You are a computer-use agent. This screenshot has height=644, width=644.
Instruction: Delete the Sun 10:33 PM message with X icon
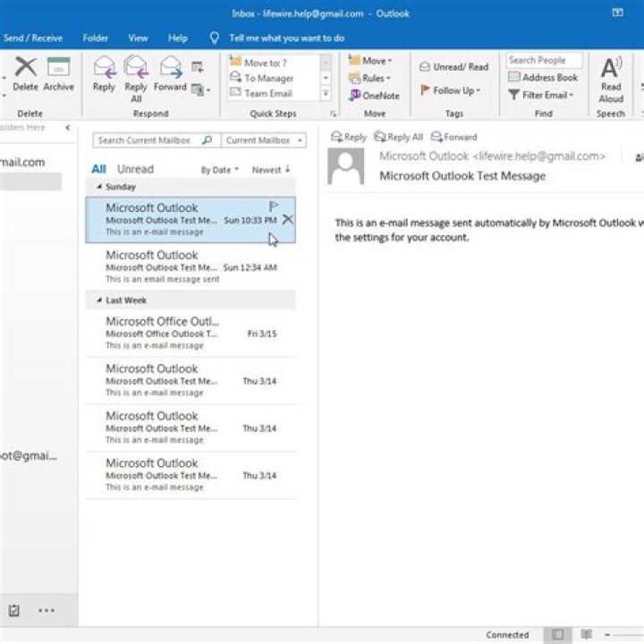[x=287, y=220]
